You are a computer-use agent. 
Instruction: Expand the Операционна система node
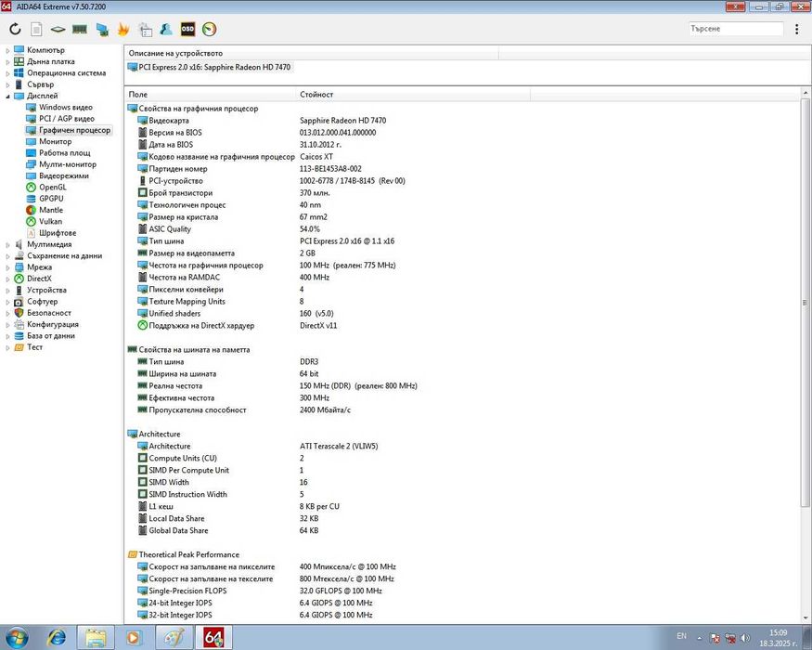(x=7, y=73)
